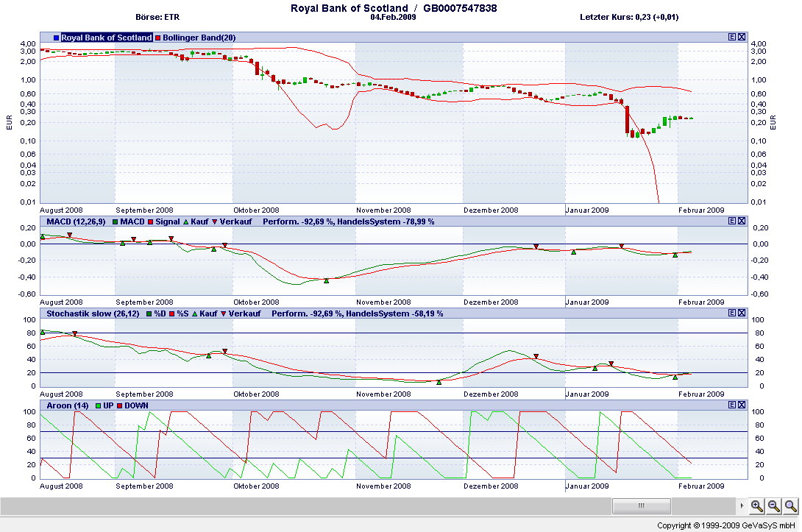Image resolution: width=802 pixels, height=532 pixels.
Task: Click the red Verkauf triangle in the MACD legend
Action: pos(215,222)
